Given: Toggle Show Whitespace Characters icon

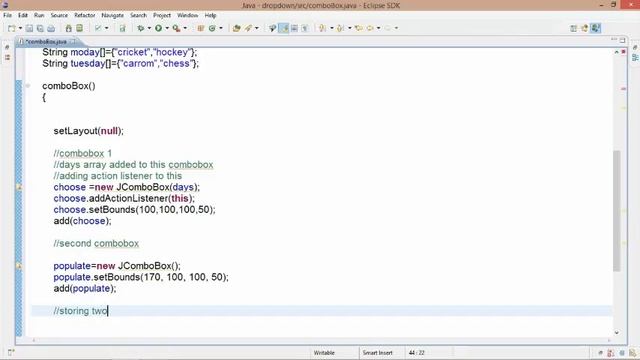Looking at the screenshot, I should coord(304,28).
